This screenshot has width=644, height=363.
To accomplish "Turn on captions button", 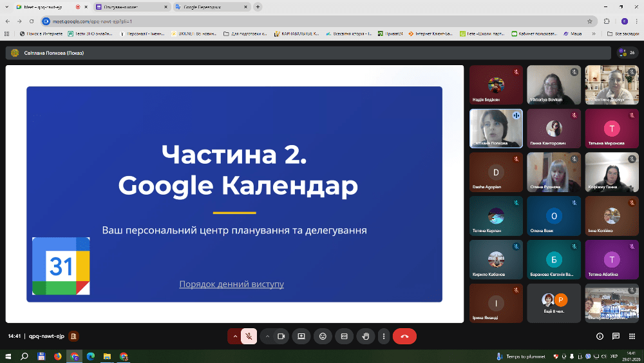I will point(344,336).
